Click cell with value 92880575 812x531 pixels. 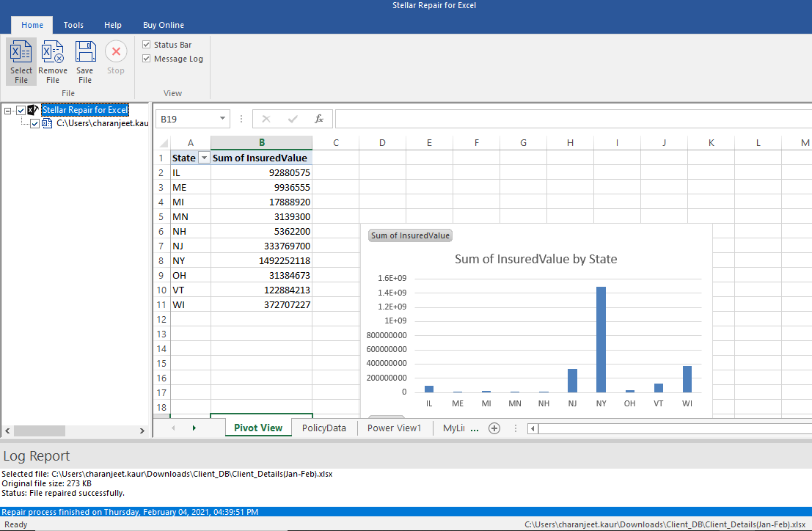click(262, 173)
